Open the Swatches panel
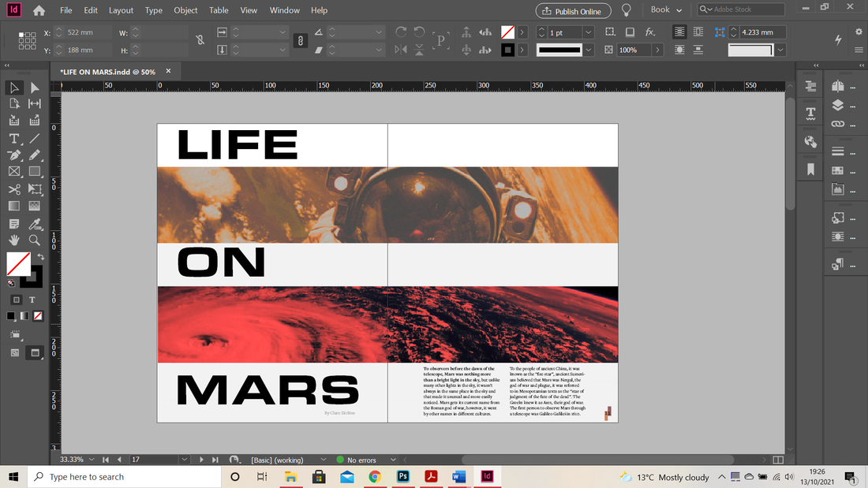This screenshot has height=488, width=868. (837, 170)
